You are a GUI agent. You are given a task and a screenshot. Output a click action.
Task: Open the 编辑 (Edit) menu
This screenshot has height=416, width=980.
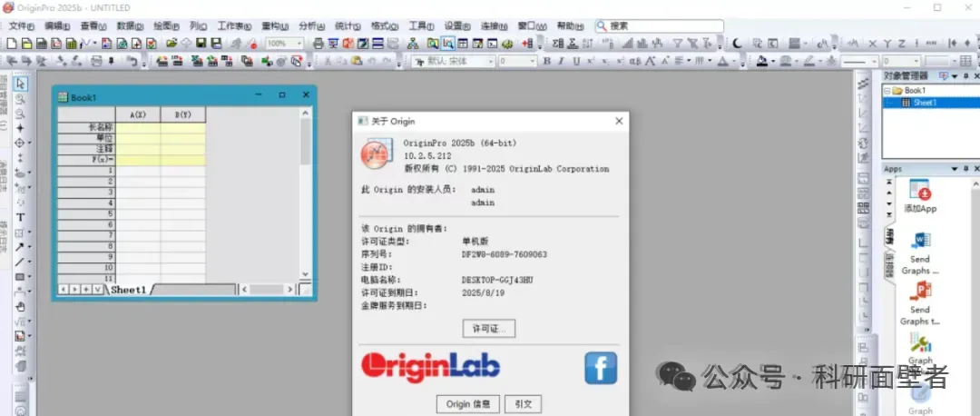[x=57, y=26]
